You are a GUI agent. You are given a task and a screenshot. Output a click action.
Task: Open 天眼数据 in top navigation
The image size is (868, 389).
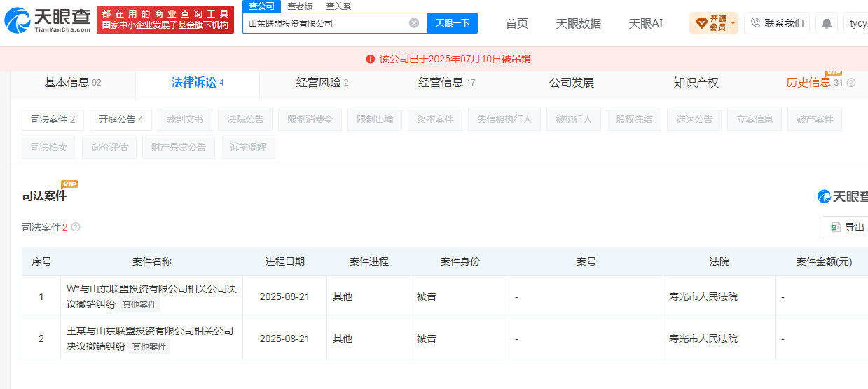pos(579,23)
